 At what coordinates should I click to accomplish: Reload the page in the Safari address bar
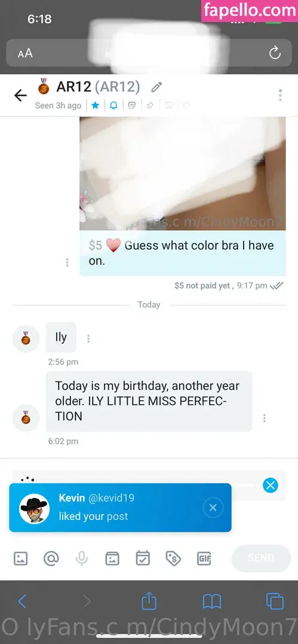[x=275, y=53]
